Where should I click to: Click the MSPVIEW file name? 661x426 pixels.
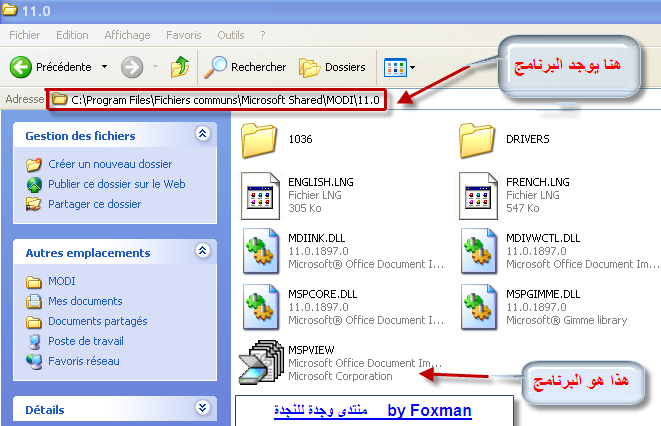point(311,350)
